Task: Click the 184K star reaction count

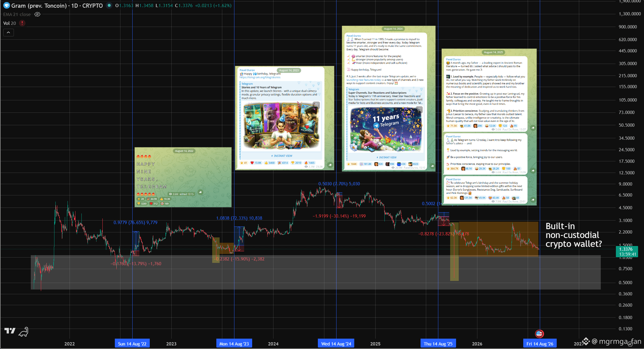Action: [x=352, y=164]
